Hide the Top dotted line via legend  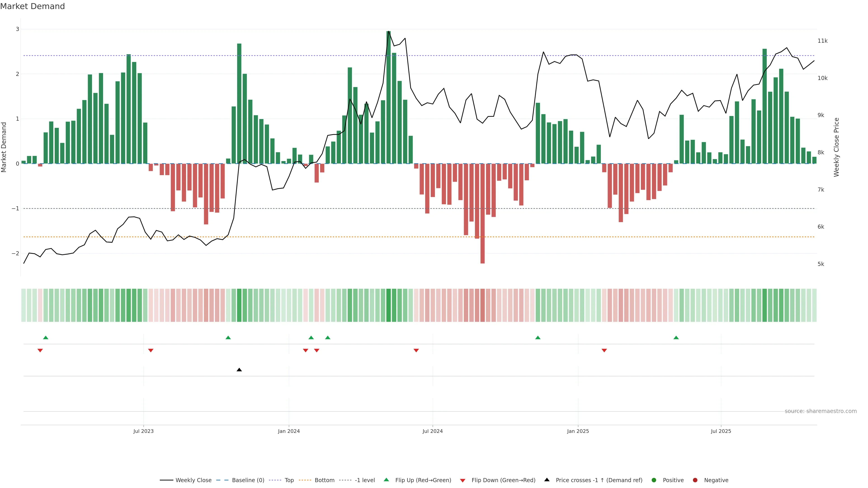289,480
